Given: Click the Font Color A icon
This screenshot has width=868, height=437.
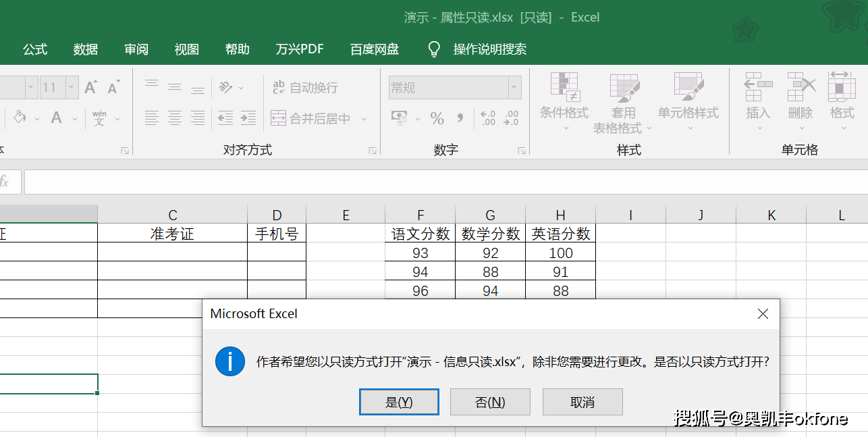Looking at the screenshot, I should click(57, 118).
